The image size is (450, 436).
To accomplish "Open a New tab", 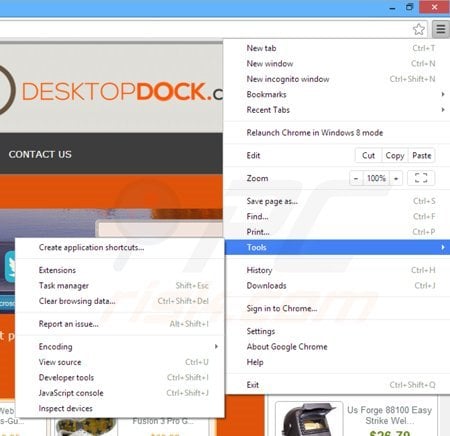I will coord(337,48).
